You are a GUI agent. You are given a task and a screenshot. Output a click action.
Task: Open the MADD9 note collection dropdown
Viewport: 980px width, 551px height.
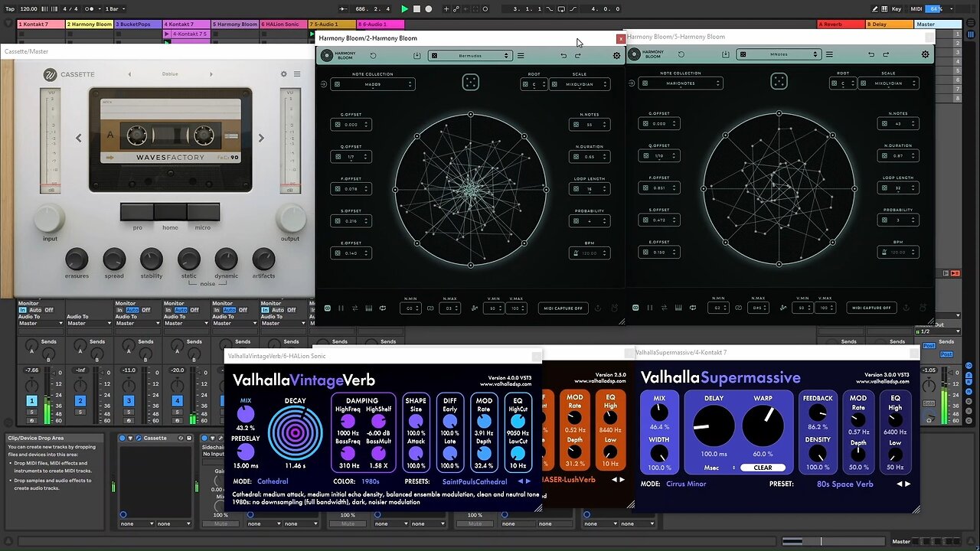(372, 84)
